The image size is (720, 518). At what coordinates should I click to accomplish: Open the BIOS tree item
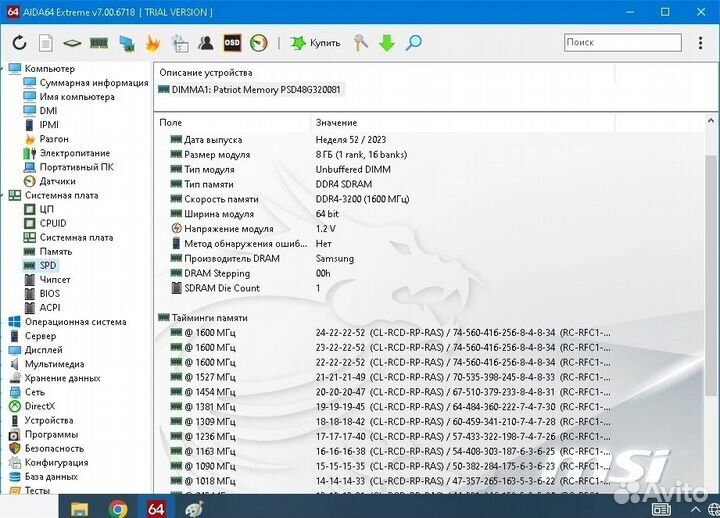(49, 294)
